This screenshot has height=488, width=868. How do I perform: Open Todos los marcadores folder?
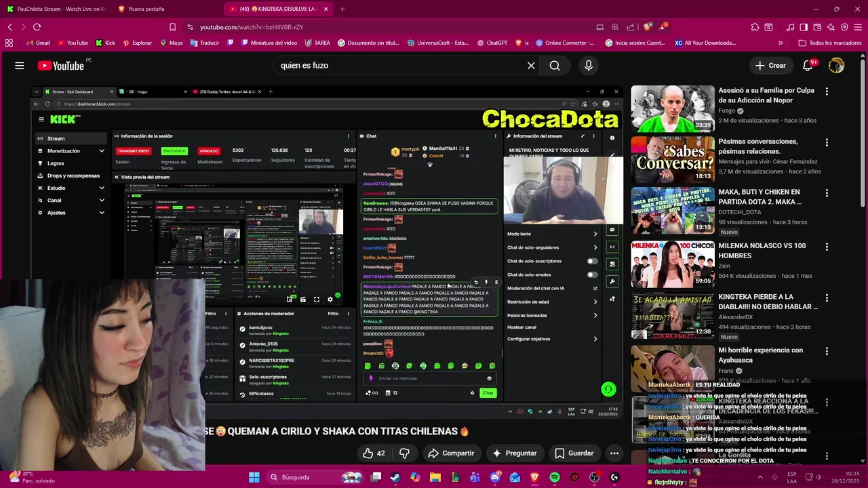click(x=830, y=43)
